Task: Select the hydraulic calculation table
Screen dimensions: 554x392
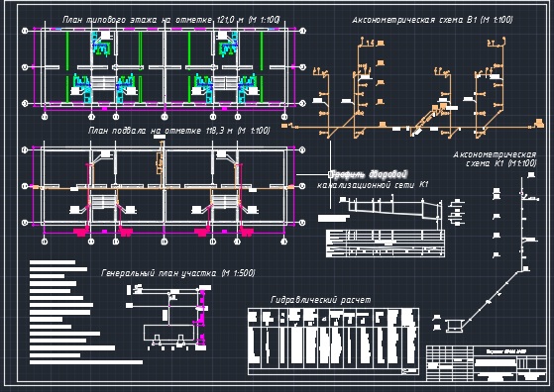Action: [x=334, y=342]
